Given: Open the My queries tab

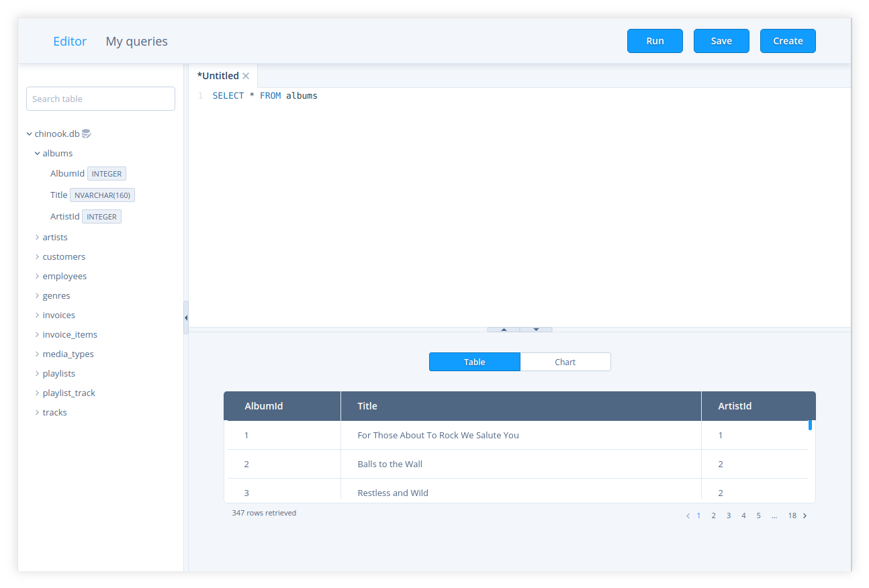Looking at the screenshot, I should [x=136, y=42].
